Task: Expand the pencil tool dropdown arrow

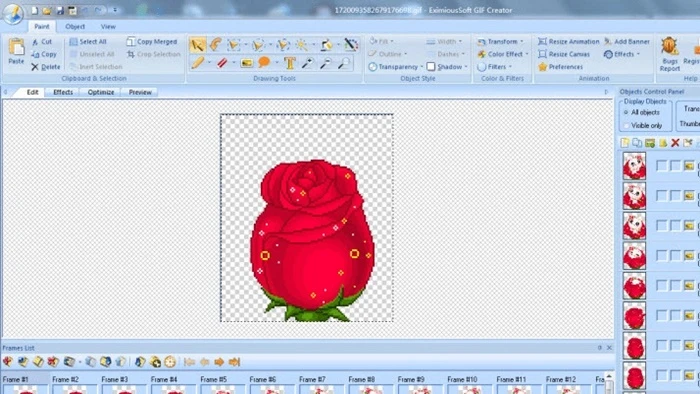Action: pos(209,63)
